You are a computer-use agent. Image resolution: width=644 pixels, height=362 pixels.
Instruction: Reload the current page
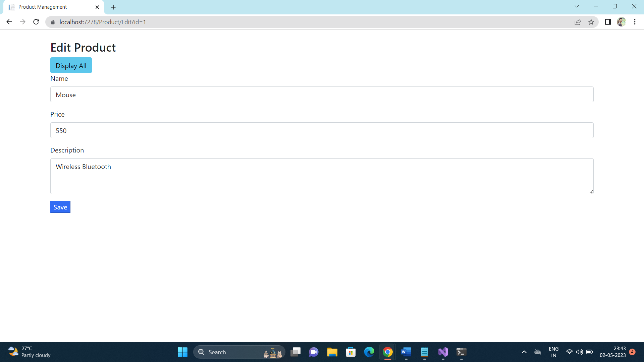(x=36, y=22)
